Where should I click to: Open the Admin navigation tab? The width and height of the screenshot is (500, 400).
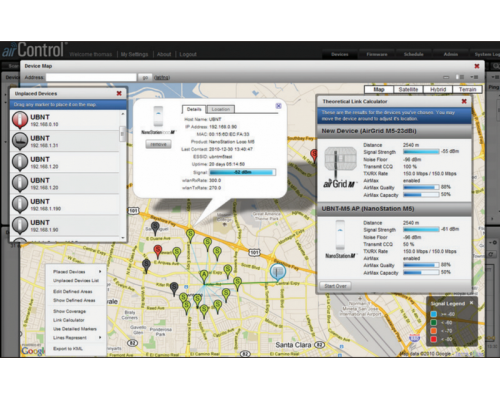[451, 54]
